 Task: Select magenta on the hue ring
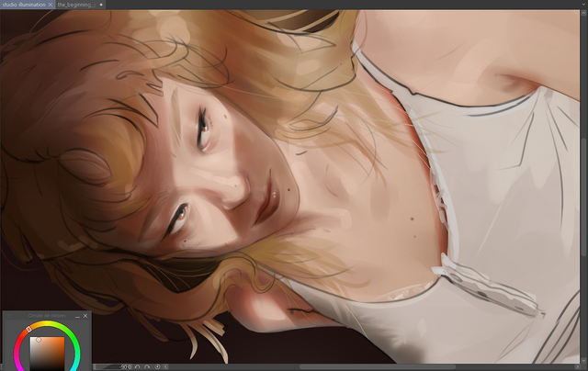pyautogui.click(x=17, y=360)
